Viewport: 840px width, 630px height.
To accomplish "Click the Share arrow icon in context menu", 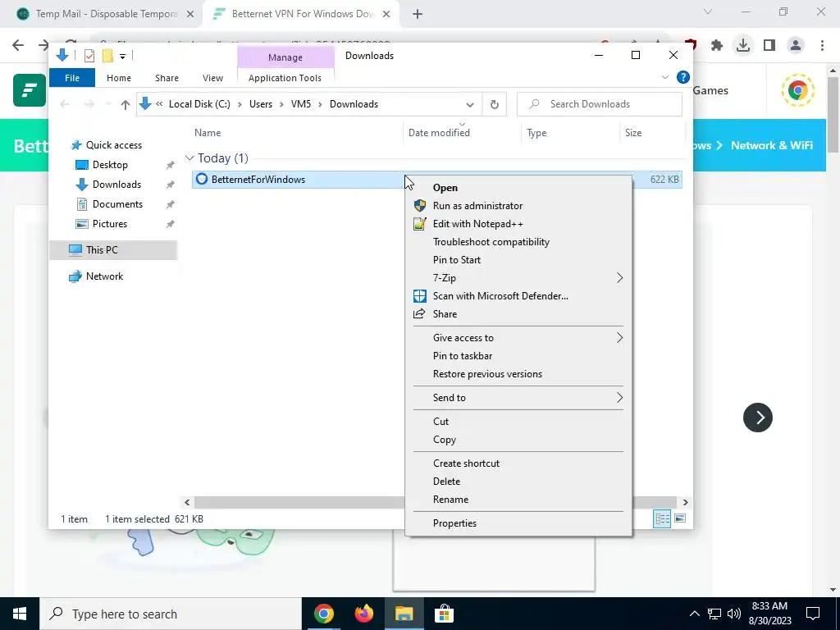I will tap(419, 314).
